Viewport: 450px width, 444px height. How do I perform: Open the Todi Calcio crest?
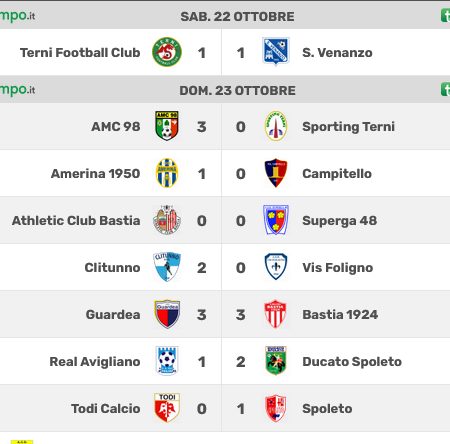coord(167,408)
